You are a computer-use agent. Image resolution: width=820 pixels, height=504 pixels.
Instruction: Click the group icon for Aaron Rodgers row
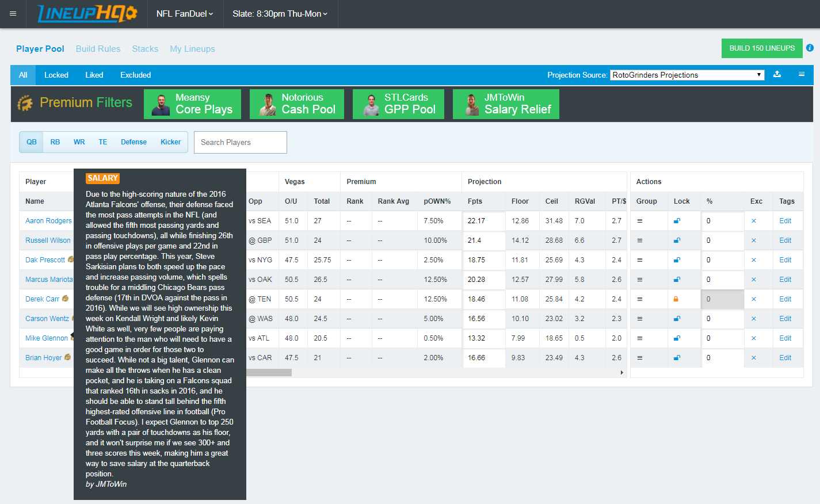pyautogui.click(x=639, y=220)
